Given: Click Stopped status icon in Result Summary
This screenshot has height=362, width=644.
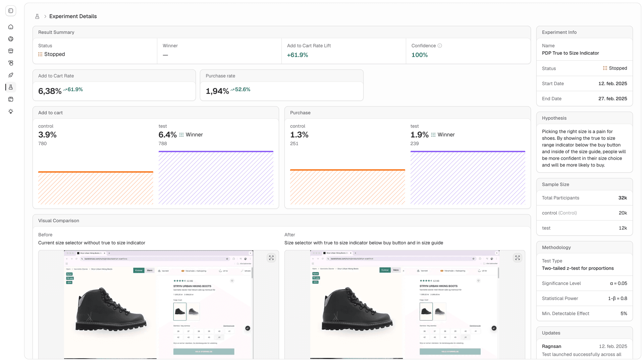Looking at the screenshot, I should pos(40,54).
